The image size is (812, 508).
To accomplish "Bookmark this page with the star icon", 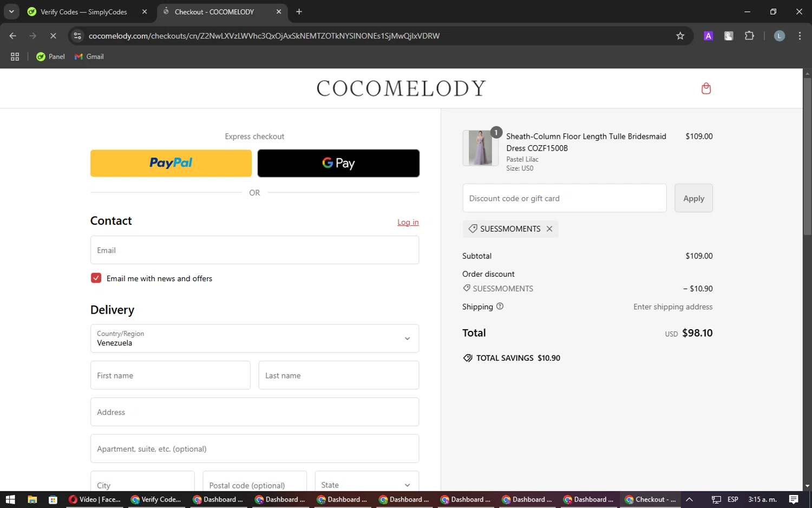I will pyautogui.click(x=680, y=36).
